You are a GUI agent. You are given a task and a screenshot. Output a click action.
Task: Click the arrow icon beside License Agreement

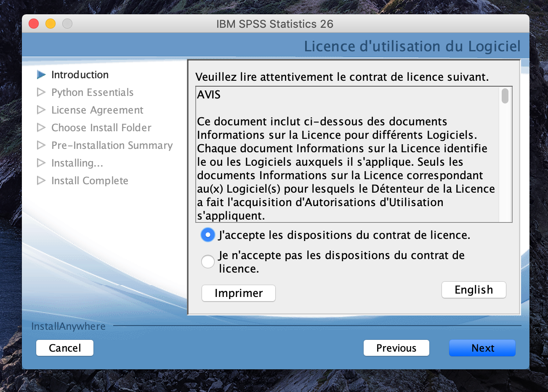tap(41, 110)
